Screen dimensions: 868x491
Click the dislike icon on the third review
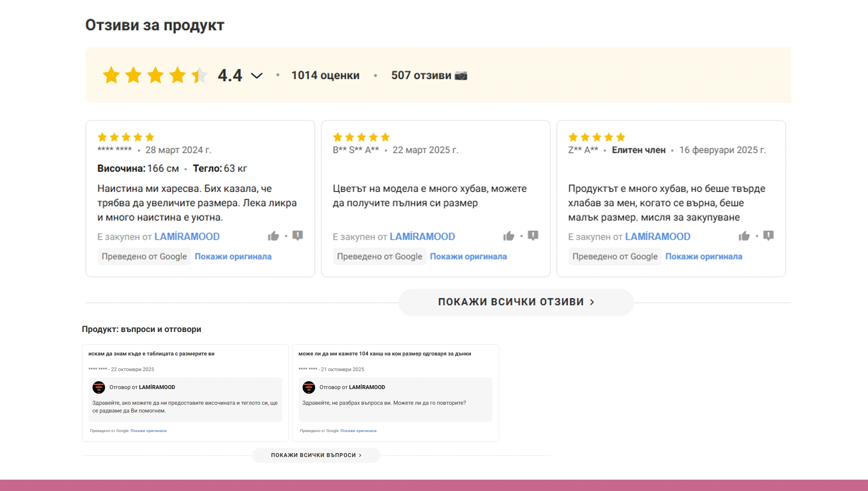coord(768,236)
